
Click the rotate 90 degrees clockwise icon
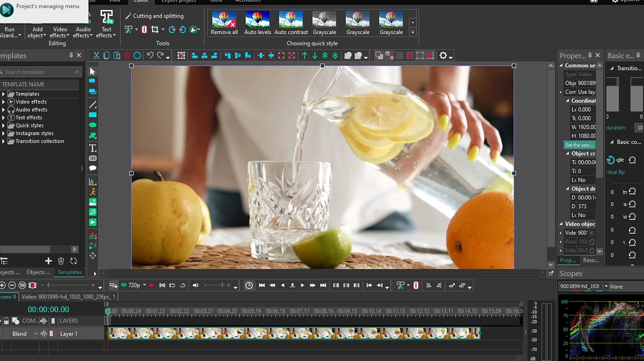172,30
